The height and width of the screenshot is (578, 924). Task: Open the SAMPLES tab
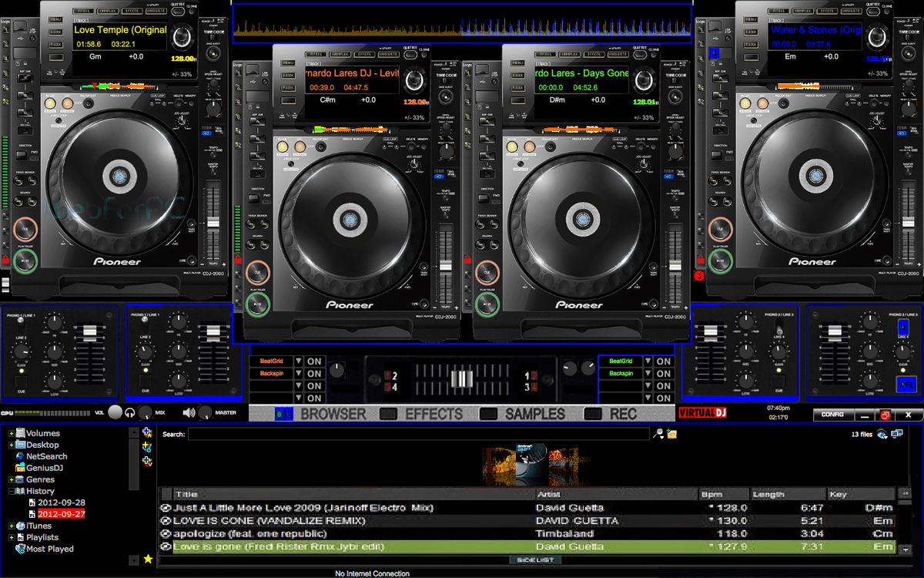(x=535, y=414)
